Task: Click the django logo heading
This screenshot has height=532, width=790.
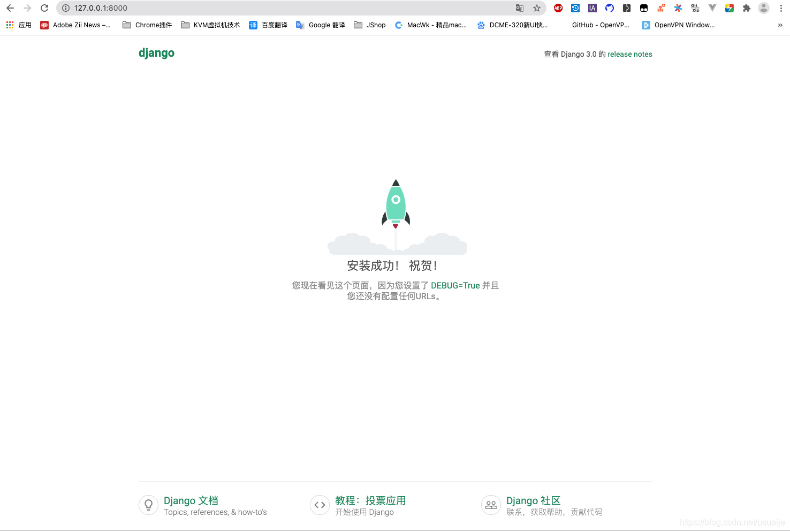Action: (156, 53)
